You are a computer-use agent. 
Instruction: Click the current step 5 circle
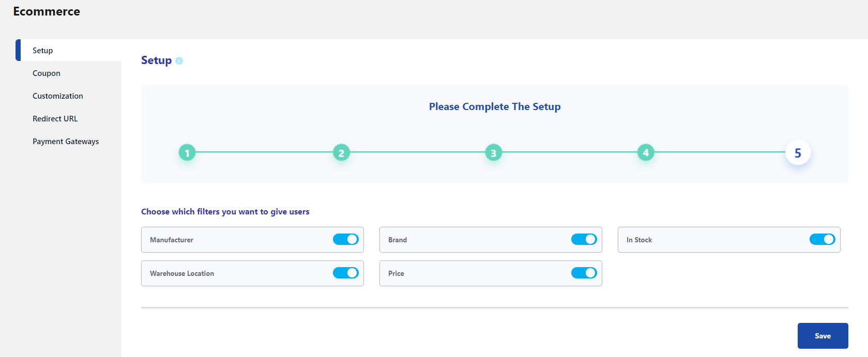pos(798,153)
